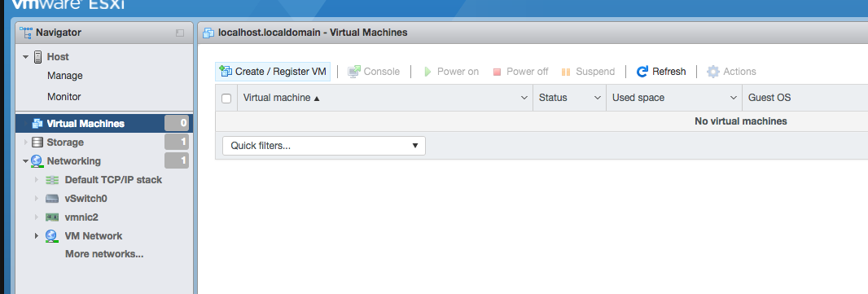
Task: Open the More networks... link
Action: pos(104,254)
